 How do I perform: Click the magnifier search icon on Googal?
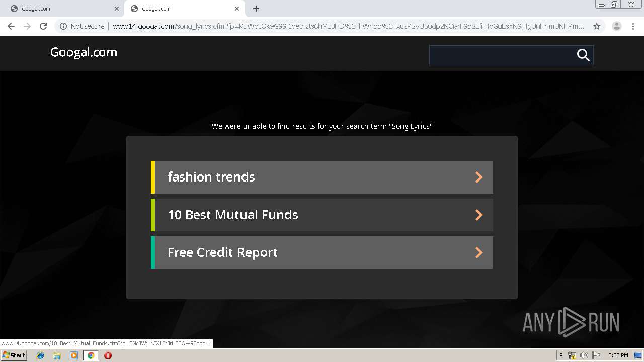tap(583, 55)
